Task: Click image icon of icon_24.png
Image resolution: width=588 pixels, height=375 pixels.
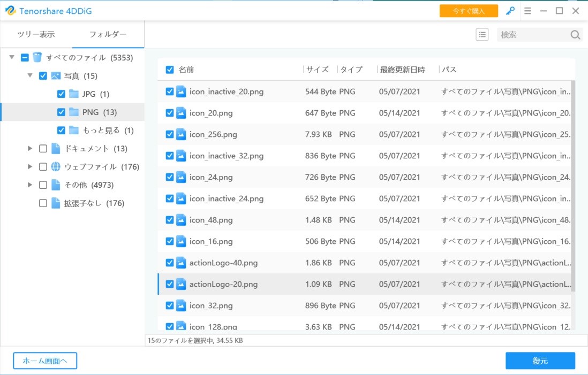Action: click(181, 177)
